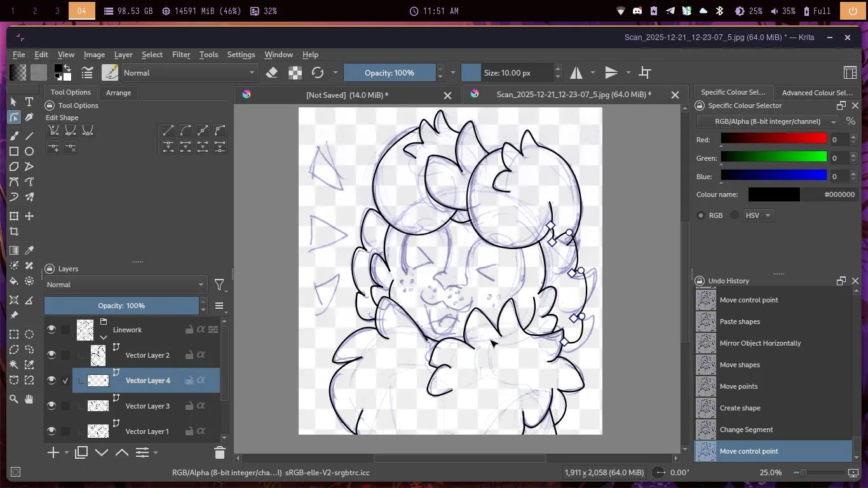The image size is (868, 488).
Task: Select the Fill bucket tool
Action: click(14, 281)
